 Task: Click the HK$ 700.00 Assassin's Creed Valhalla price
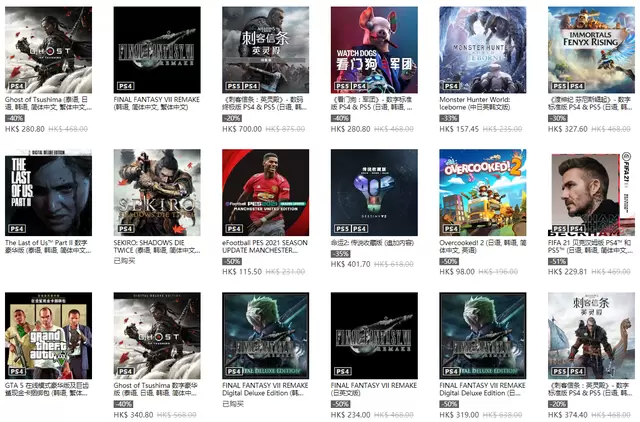(242, 129)
